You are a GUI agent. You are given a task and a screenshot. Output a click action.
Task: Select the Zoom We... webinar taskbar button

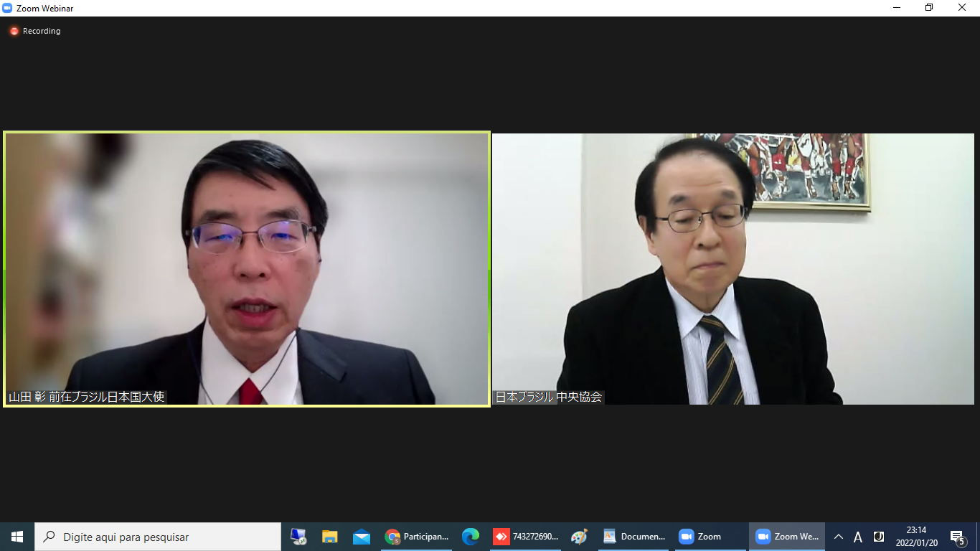point(787,537)
